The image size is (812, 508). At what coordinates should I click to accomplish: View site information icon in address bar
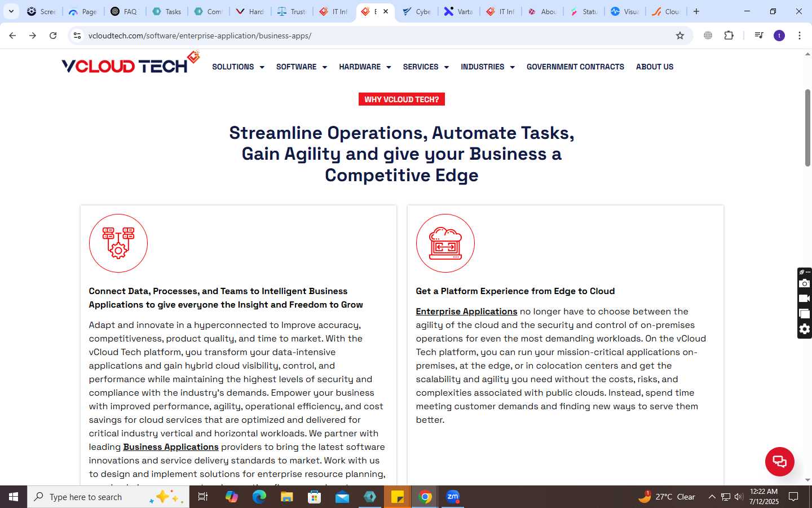tap(77, 36)
